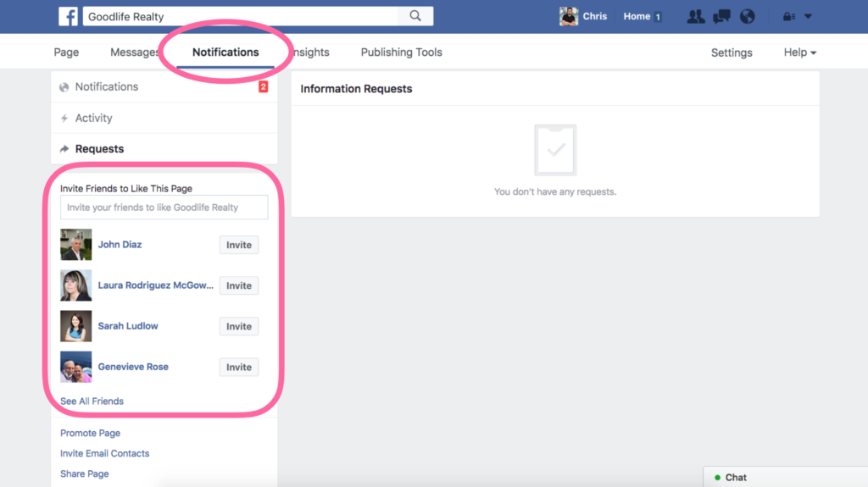Click John Diaz profile photo

pos(75,245)
